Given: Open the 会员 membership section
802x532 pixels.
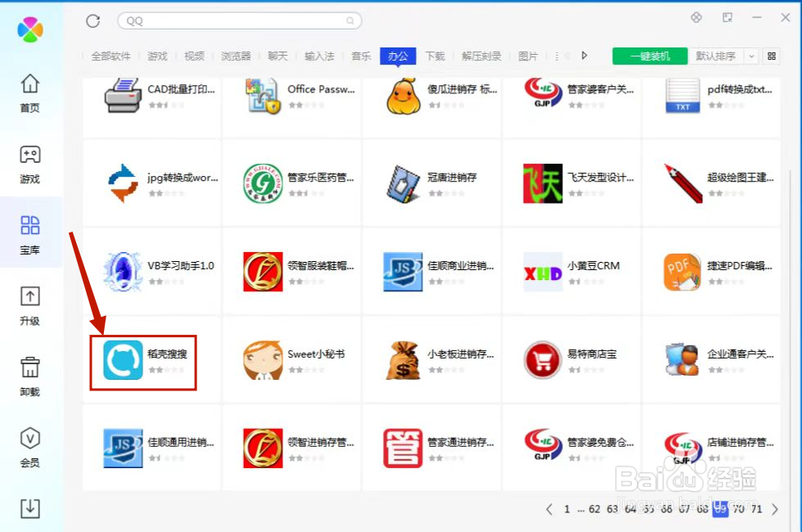Looking at the screenshot, I should pyautogui.click(x=29, y=448).
